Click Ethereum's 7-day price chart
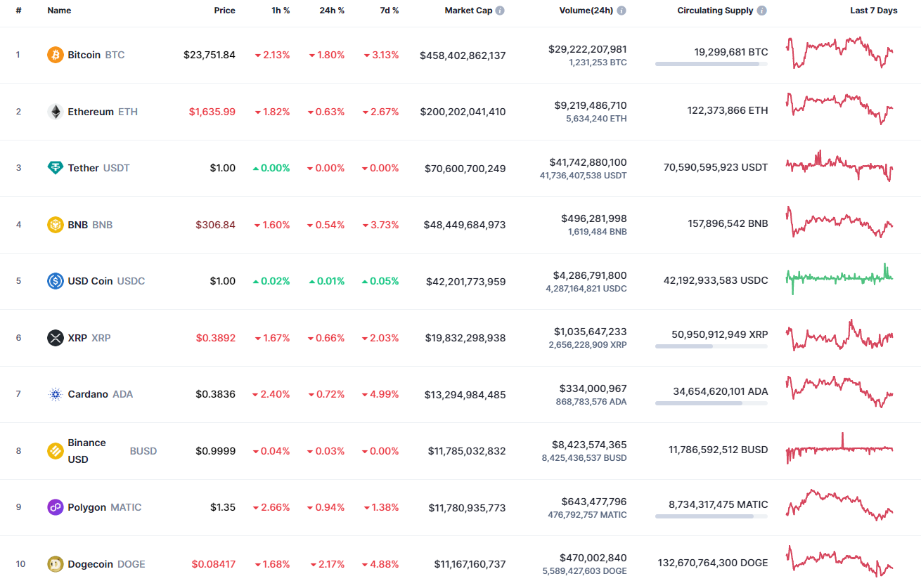 coord(839,110)
